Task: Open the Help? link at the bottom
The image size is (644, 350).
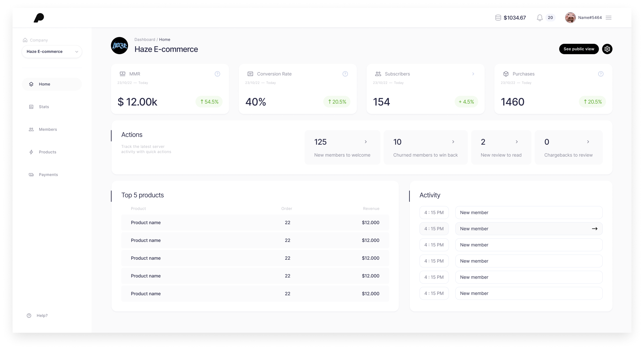Action: click(x=42, y=315)
